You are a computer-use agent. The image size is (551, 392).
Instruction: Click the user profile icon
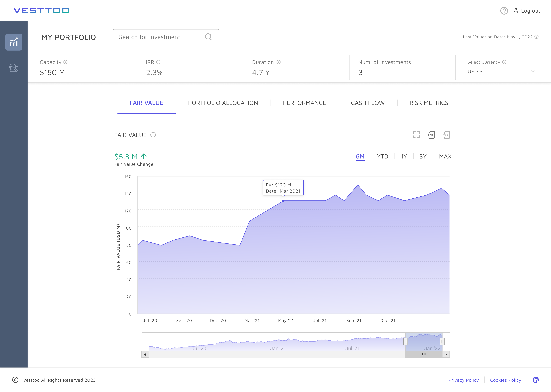tap(516, 11)
